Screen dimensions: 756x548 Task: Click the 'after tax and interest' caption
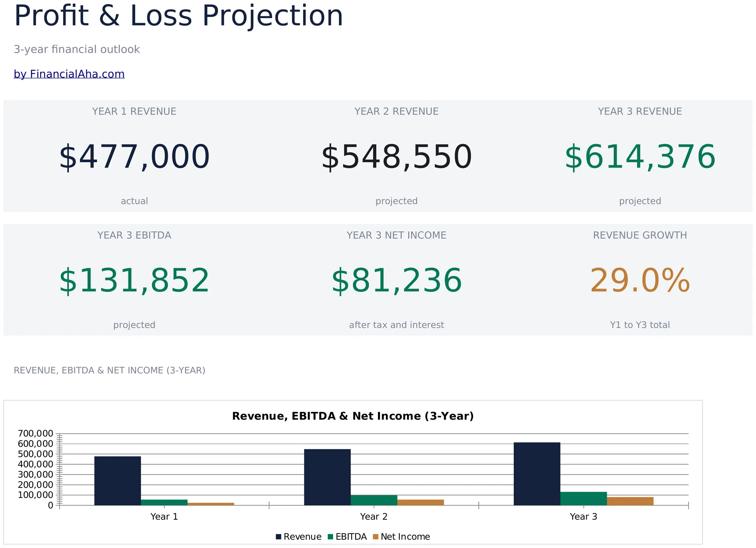click(397, 325)
